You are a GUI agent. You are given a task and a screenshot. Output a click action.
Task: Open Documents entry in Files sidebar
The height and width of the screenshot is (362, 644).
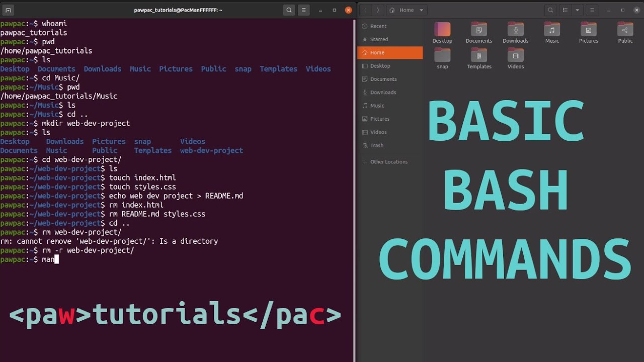pyautogui.click(x=390, y=79)
